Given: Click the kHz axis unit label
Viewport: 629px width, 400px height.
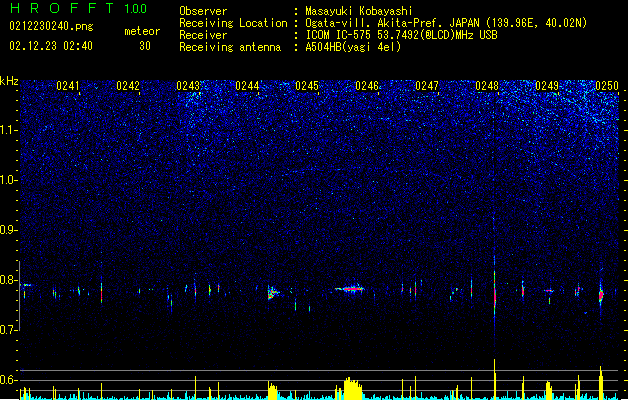Looking at the screenshot, I should pos(9,81).
